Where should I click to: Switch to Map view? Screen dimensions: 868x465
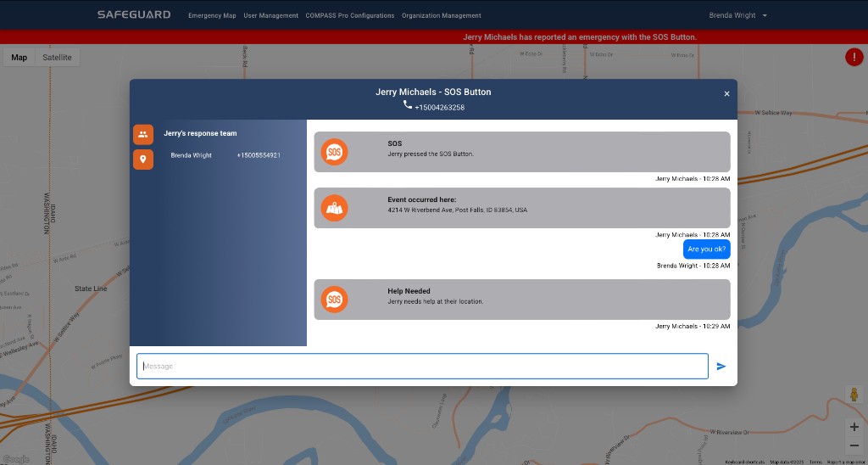pos(19,58)
